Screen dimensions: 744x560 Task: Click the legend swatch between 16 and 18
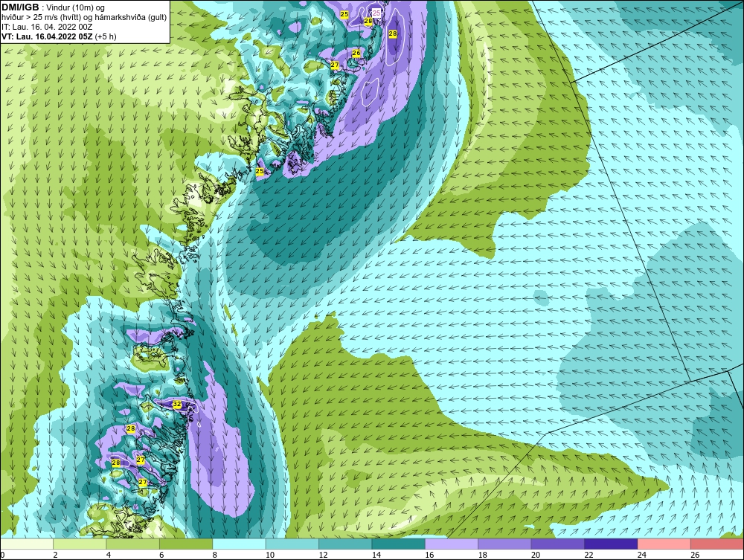point(452,544)
